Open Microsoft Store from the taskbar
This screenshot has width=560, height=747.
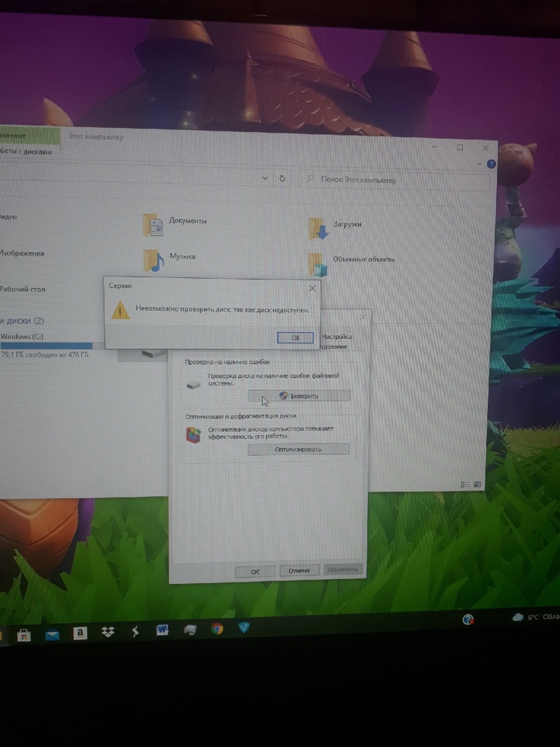tap(24, 635)
